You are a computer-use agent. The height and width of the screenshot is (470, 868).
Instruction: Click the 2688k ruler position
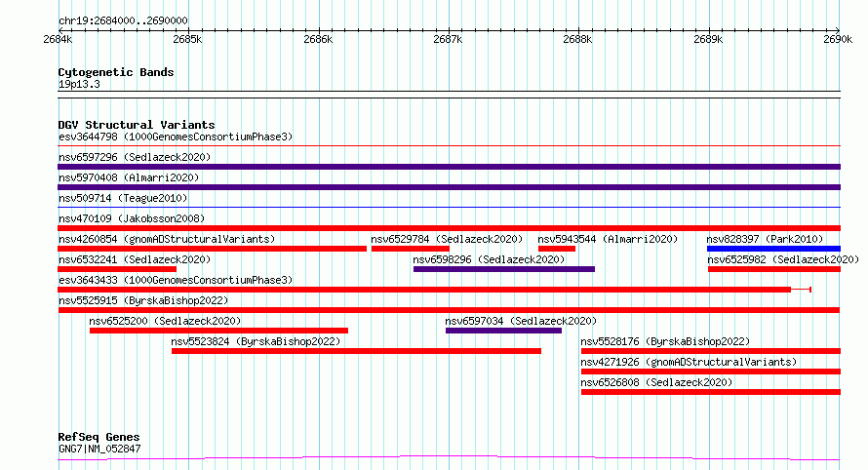coord(577,39)
